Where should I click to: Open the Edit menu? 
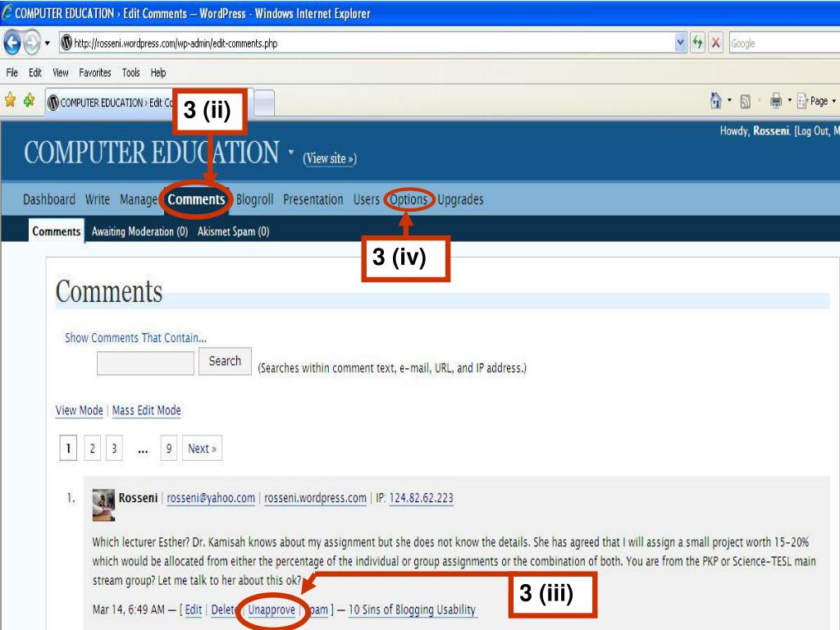point(34,72)
